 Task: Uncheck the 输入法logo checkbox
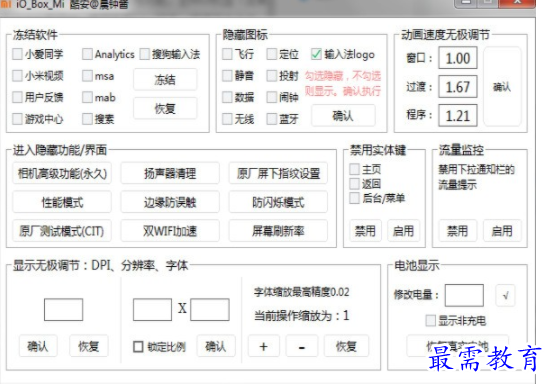(316, 54)
